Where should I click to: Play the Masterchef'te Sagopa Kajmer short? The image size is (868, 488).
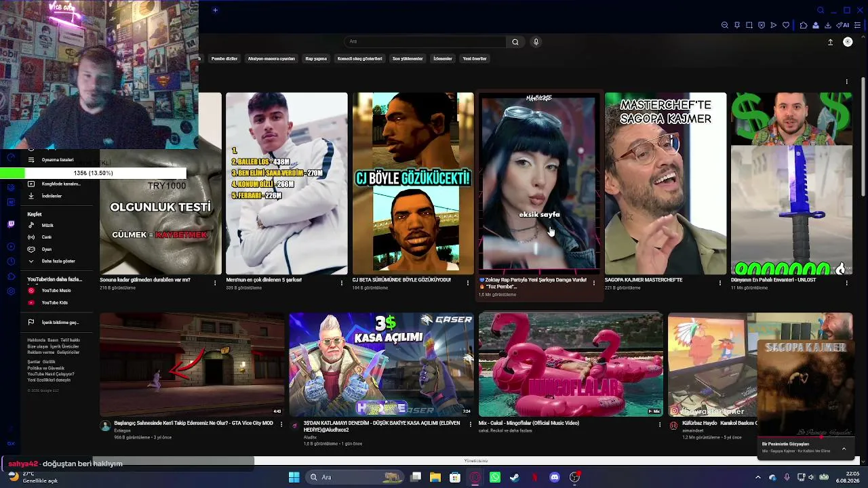pyautogui.click(x=665, y=184)
